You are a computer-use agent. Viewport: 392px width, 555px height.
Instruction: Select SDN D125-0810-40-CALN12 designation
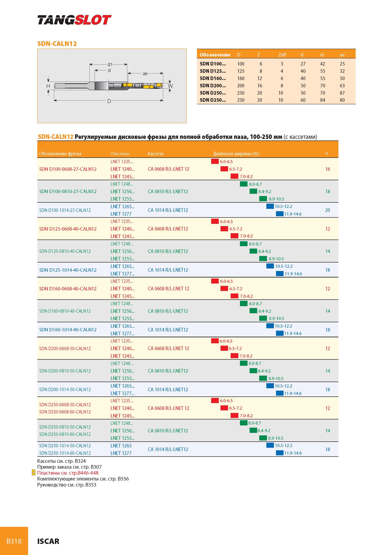(x=65, y=251)
